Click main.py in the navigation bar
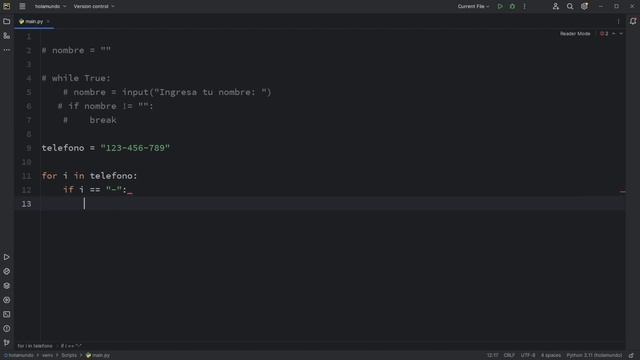Viewport: 640px width, 360px height. coord(98,356)
